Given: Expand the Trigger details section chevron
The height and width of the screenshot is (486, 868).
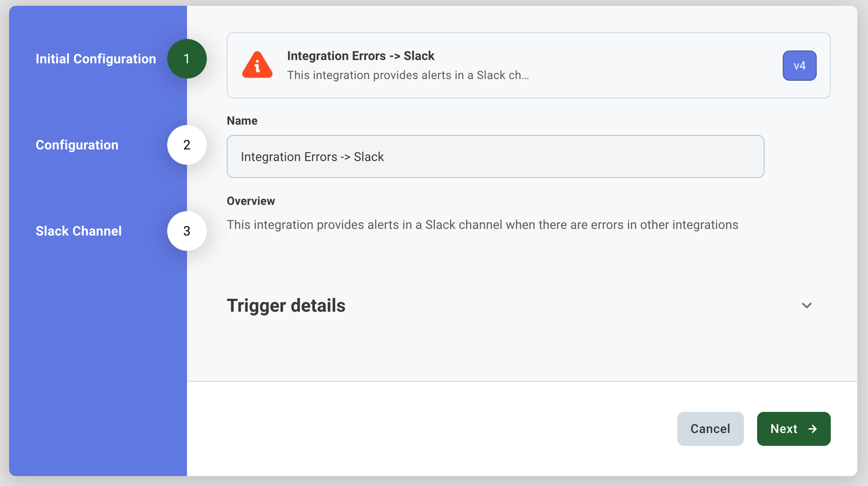Looking at the screenshot, I should [807, 306].
